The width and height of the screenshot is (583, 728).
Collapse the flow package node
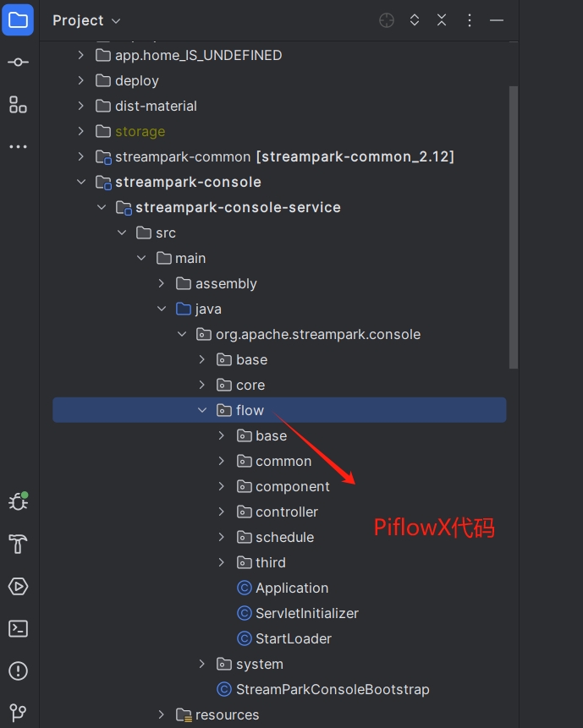[x=202, y=410]
